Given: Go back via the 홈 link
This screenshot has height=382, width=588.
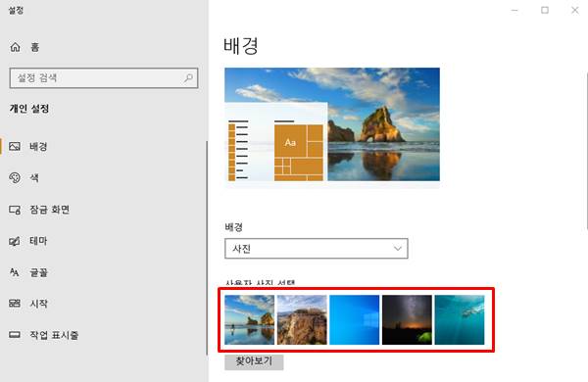Looking at the screenshot, I should 35,47.
